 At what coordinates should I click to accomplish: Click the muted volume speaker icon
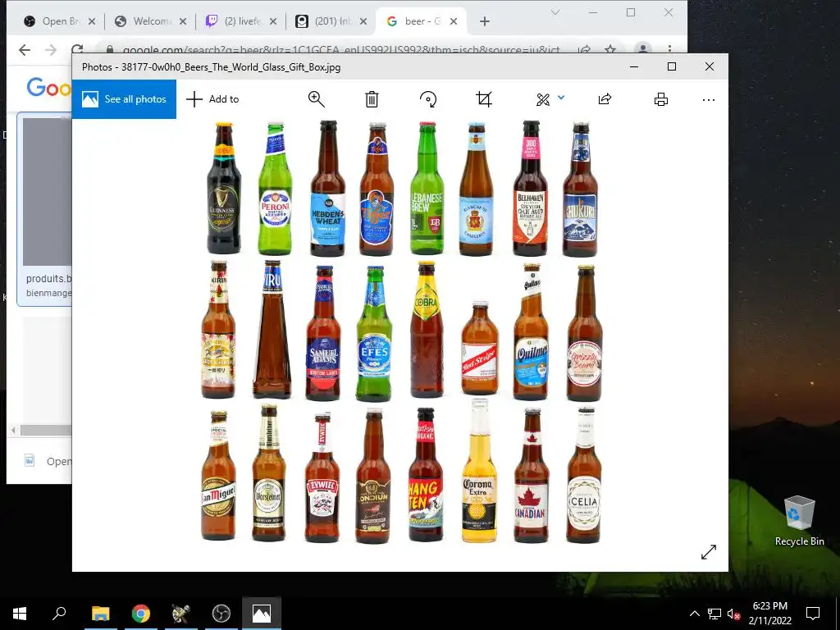pos(733,614)
